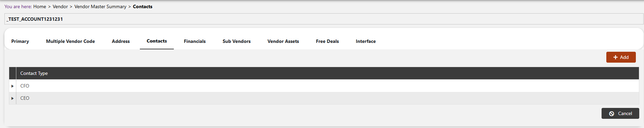The width and height of the screenshot is (644, 128).
Task: Switch to Vendor Assets tab
Action: (x=283, y=41)
